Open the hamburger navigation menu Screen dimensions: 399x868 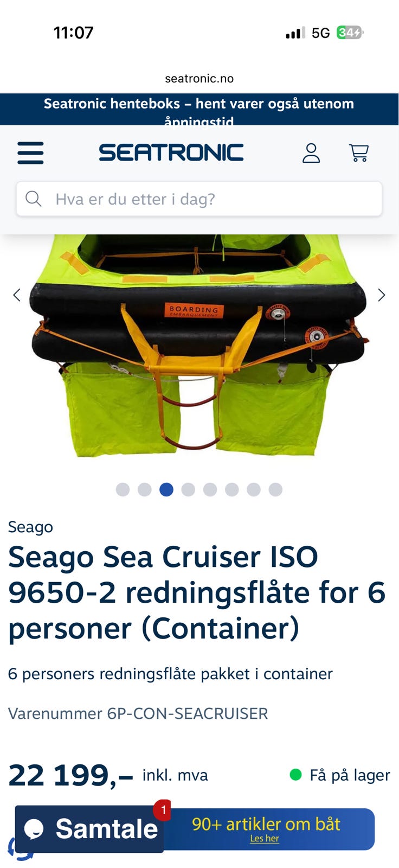pos(30,153)
